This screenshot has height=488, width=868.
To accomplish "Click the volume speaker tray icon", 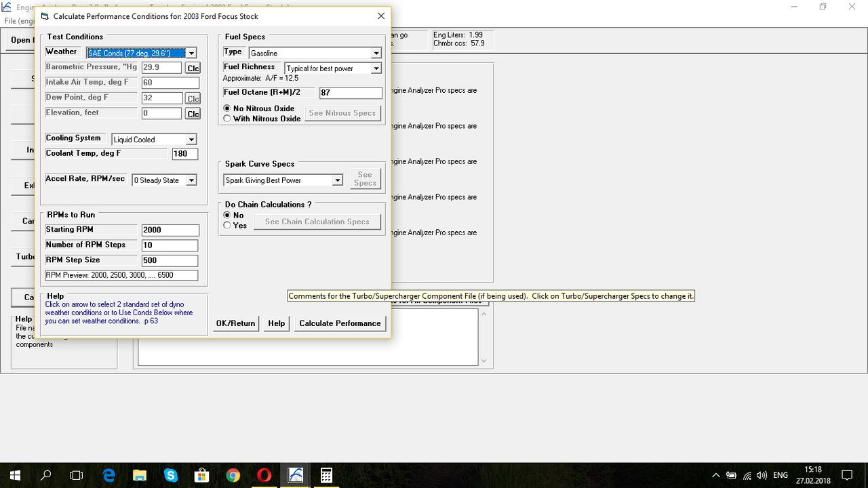I will (762, 475).
